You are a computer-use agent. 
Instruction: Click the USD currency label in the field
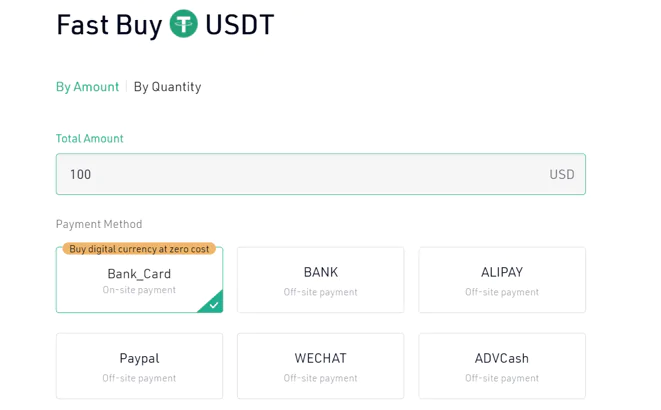(562, 174)
